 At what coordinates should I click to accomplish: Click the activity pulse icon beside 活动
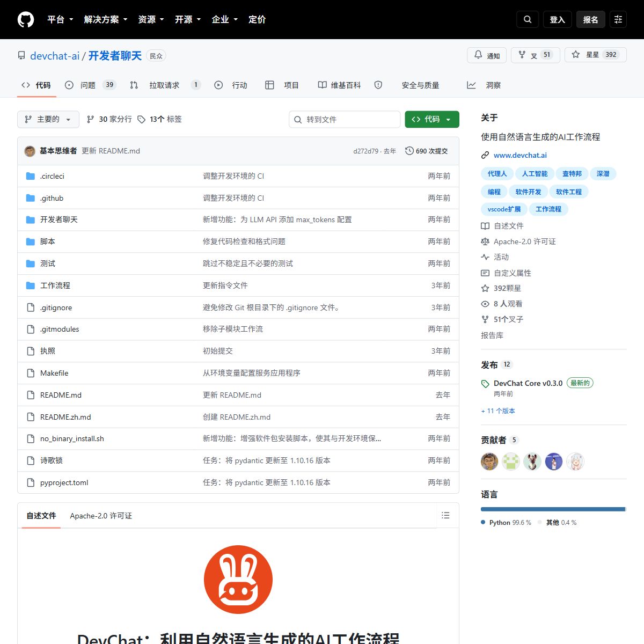click(485, 257)
